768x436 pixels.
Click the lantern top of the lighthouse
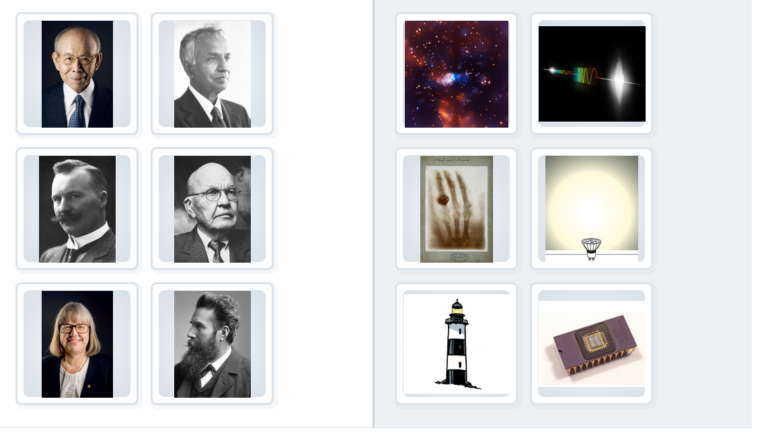(456, 308)
